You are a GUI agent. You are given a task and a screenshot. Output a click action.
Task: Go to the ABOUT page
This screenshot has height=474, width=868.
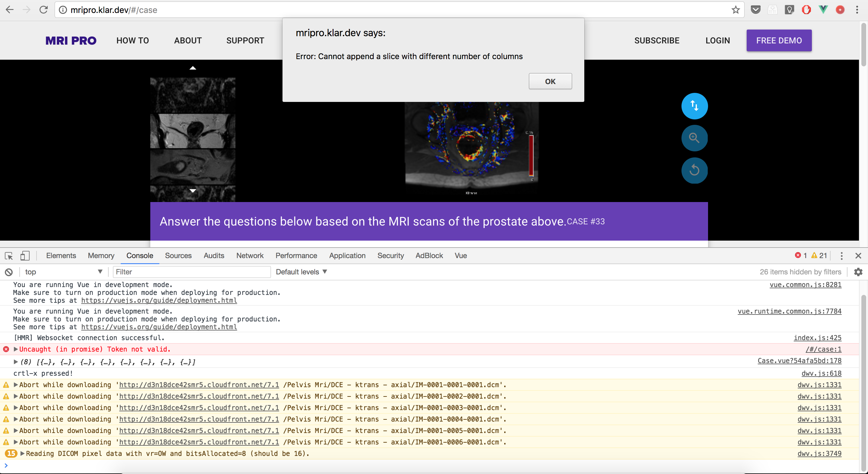pos(188,40)
